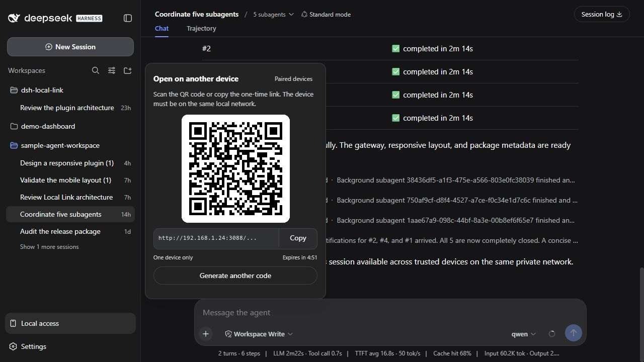The image size is (644, 362).
Task: Add a new workspace folder icon
Action: (128, 70)
